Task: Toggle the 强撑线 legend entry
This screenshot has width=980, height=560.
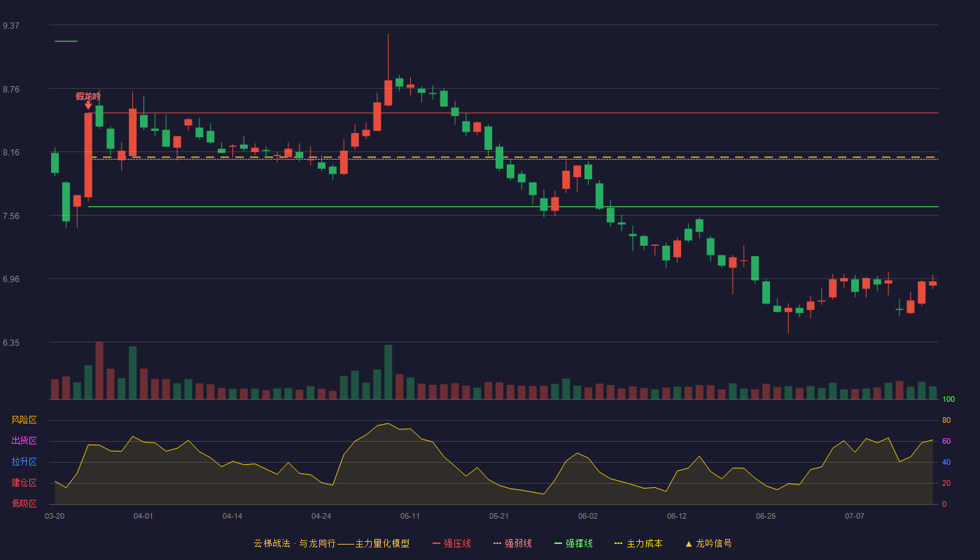Action: click(573, 543)
